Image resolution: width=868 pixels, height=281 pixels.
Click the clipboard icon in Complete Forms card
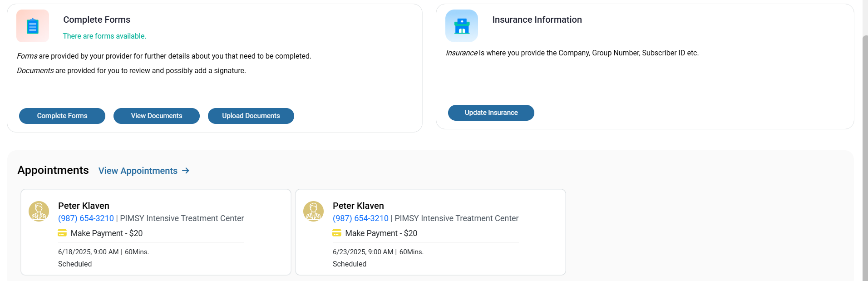pos(32,26)
